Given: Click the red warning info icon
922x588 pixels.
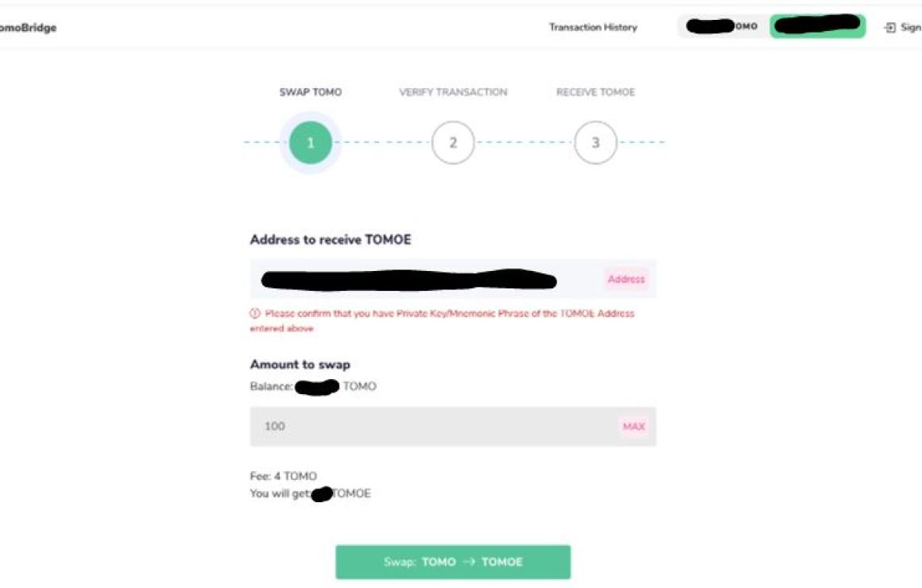Looking at the screenshot, I should [x=254, y=313].
